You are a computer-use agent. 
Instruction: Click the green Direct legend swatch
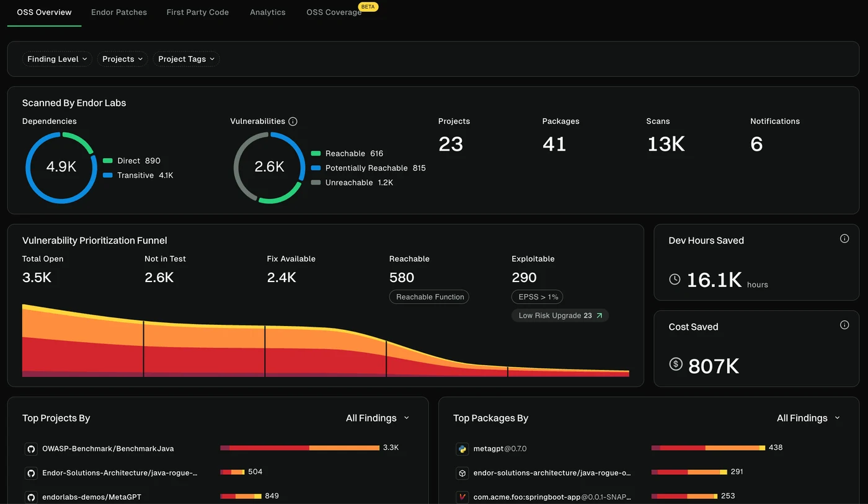108,161
